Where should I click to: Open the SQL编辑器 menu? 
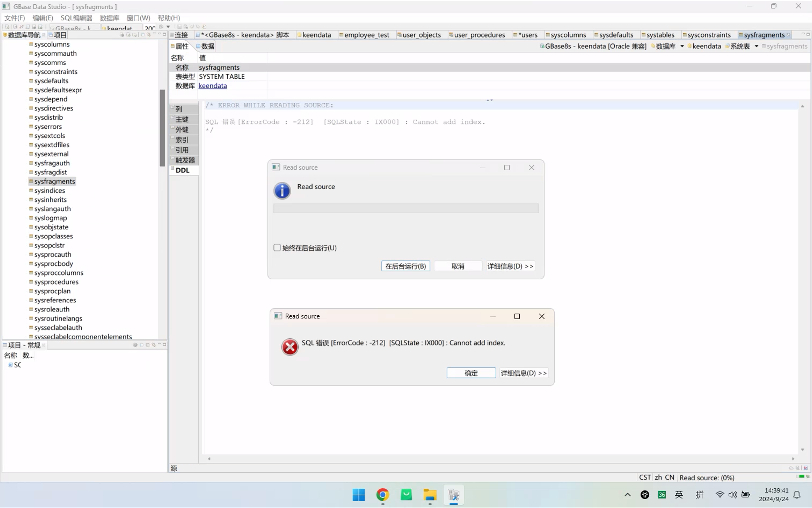[x=77, y=18]
